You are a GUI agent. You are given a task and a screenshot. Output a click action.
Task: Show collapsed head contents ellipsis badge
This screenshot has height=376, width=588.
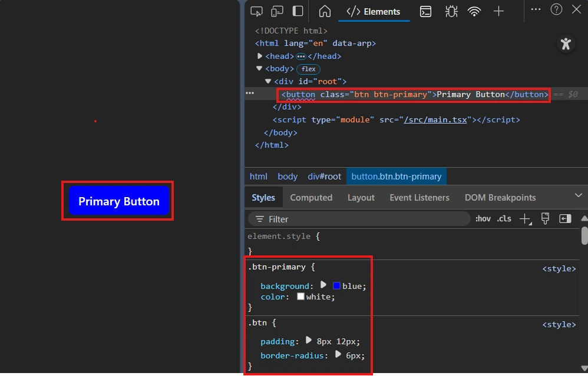(300, 56)
